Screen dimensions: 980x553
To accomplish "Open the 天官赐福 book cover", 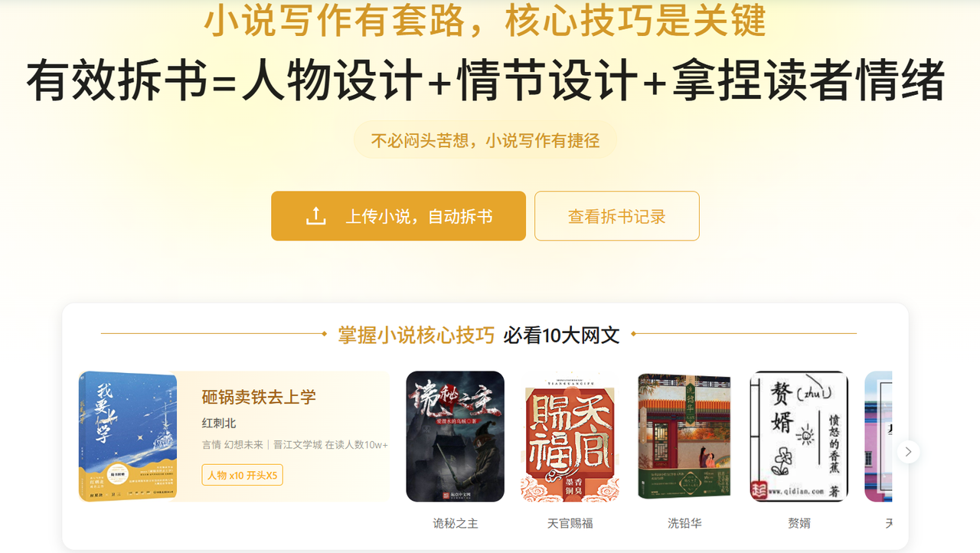I will click(570, 437).
